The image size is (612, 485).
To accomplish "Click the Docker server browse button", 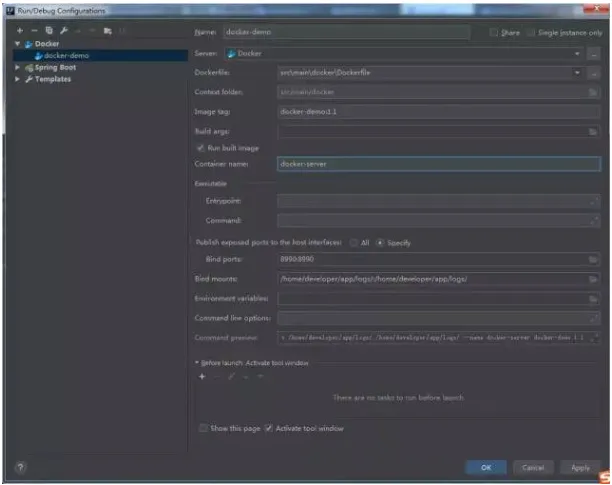I will coord(594,54).
